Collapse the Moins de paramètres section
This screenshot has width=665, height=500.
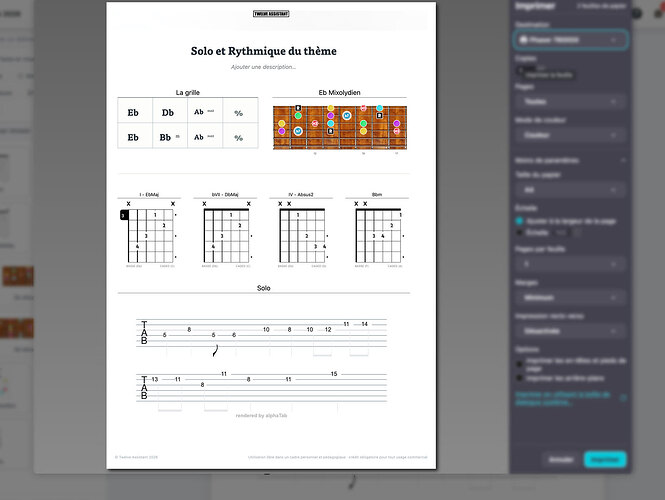click(x=570, y=160)
